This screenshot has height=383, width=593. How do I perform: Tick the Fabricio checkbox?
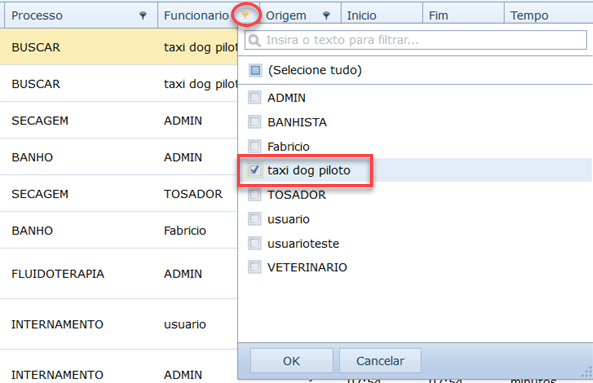click(255, 146)
